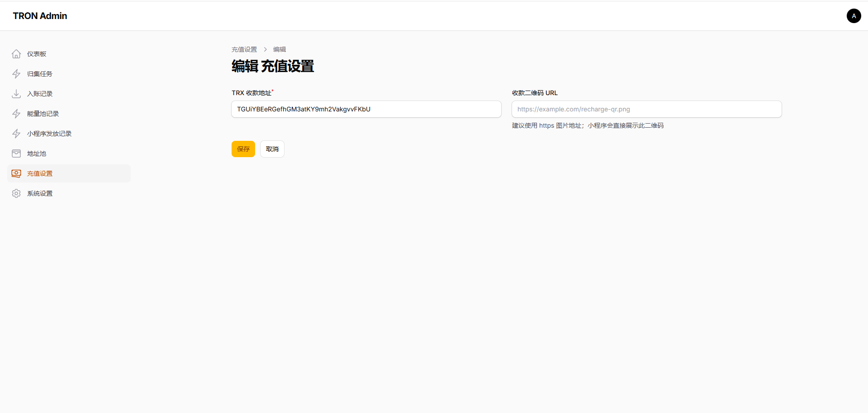Image resolution: width=868 pixels, height=413 pixels.
Task: Open 入账记录 in the sidebar
Action: 69,94
